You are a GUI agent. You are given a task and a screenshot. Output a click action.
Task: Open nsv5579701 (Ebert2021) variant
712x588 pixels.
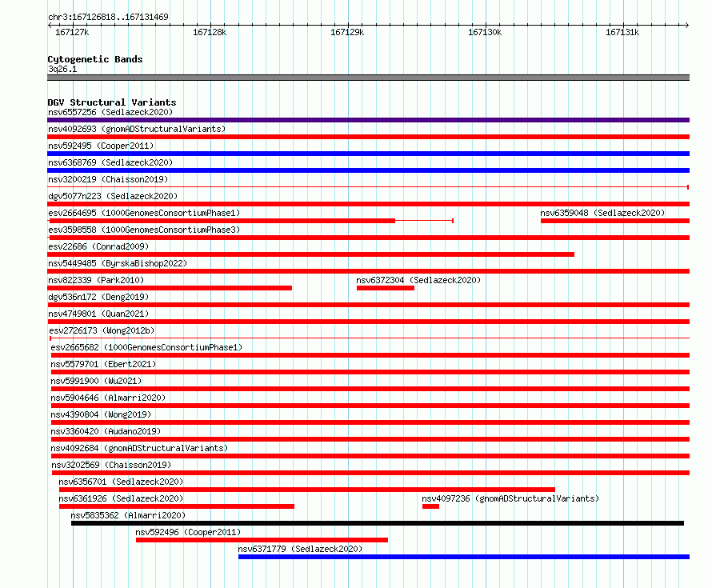(x=103, y=364)
